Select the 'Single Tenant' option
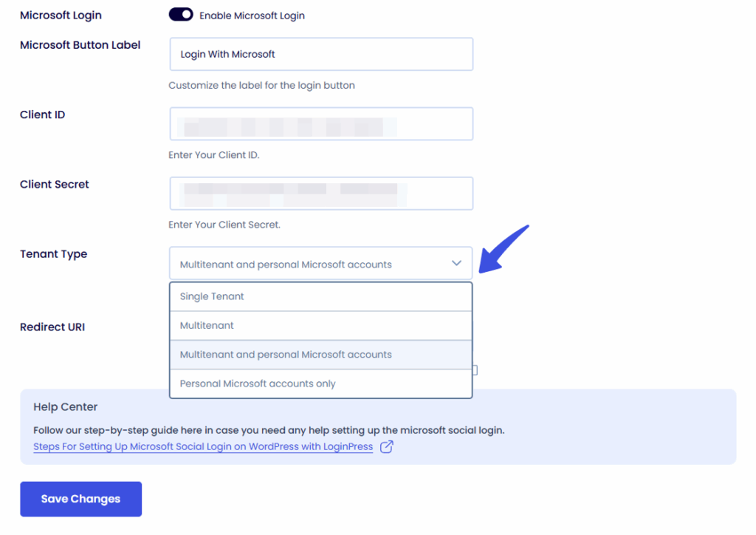The width and height of the screenshot is (756, 535). tap(212, 296)
